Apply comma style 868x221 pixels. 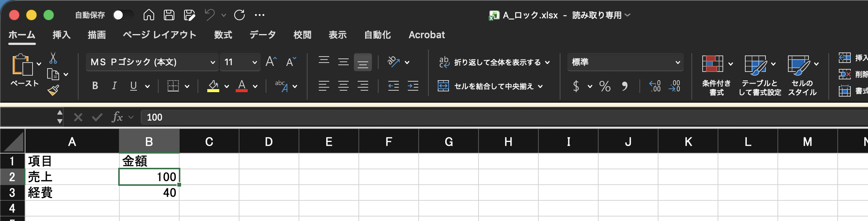[x=625, y=86]
